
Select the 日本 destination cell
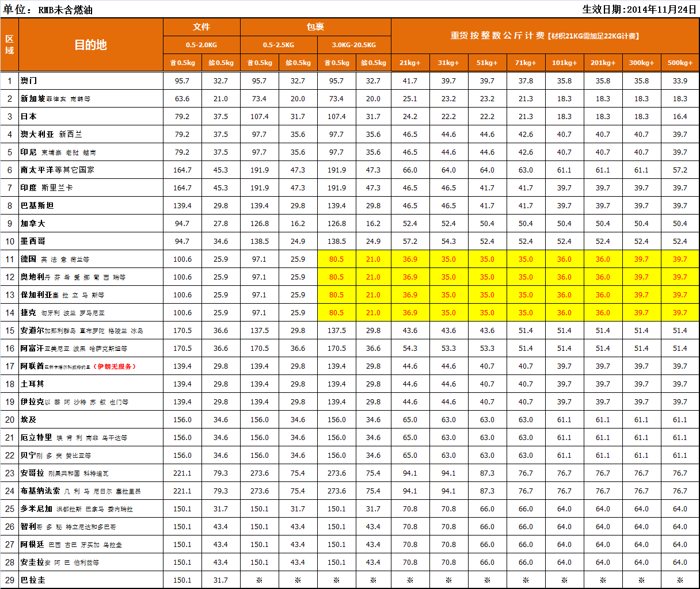(x=29, y=116)
